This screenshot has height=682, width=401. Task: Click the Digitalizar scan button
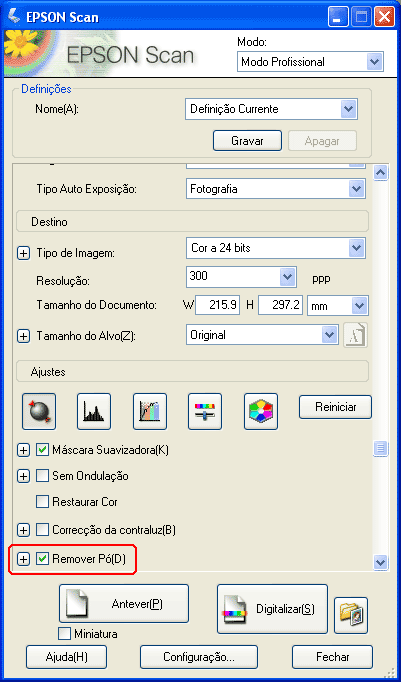coord(272,609)
